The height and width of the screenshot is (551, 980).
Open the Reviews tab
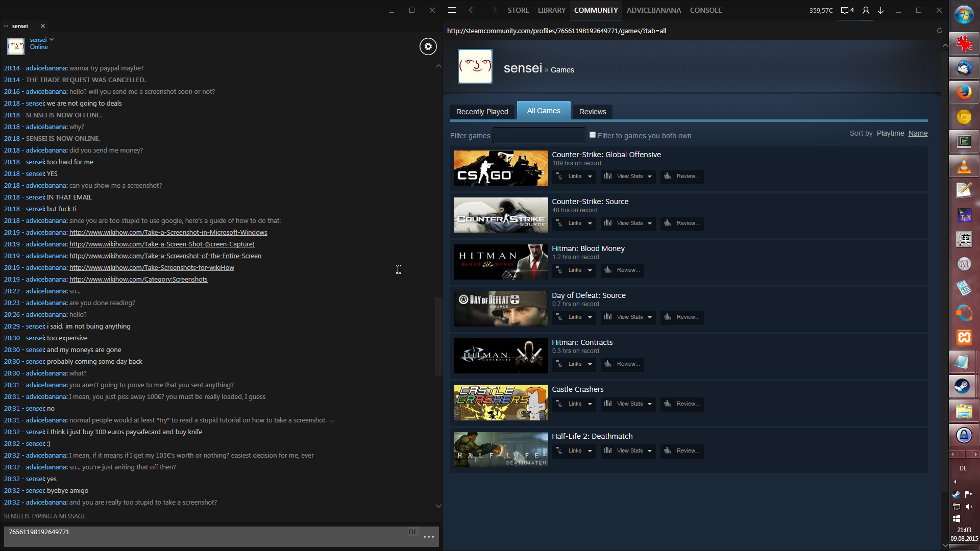coord(592,112)
